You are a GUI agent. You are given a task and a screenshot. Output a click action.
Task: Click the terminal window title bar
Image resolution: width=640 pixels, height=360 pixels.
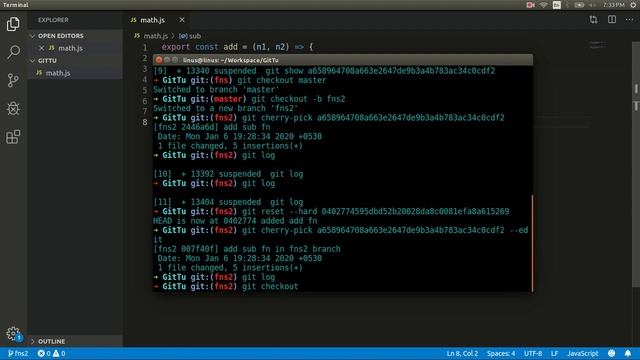(343, 60)
